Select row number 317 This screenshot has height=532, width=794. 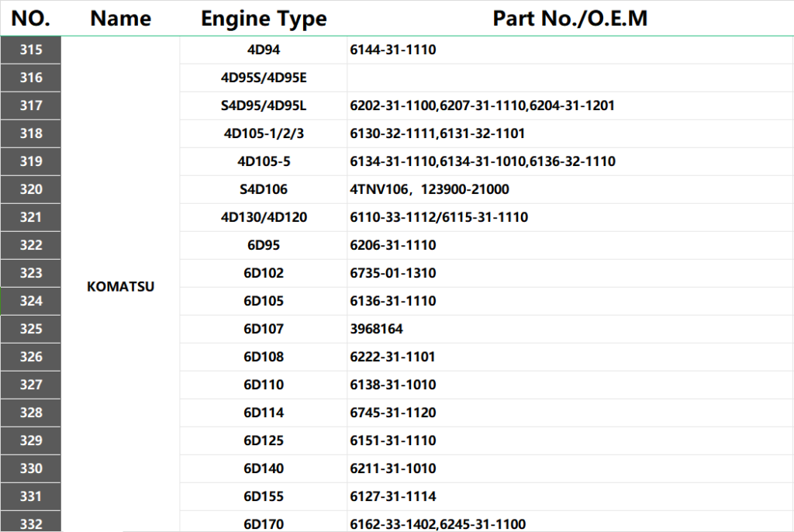pyautogui.click(x=31, y=105)
